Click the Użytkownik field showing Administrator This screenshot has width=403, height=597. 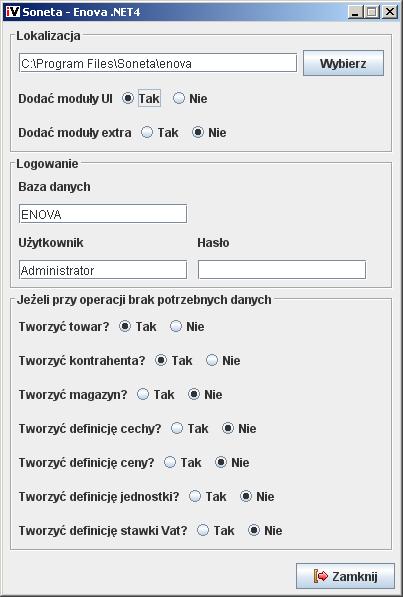click(x=103, y=270)
